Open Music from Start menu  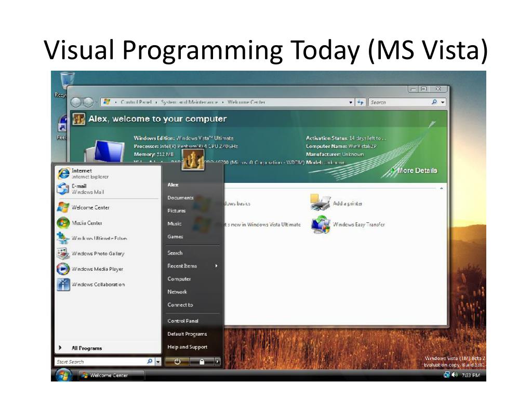click(x=175, y=223)
